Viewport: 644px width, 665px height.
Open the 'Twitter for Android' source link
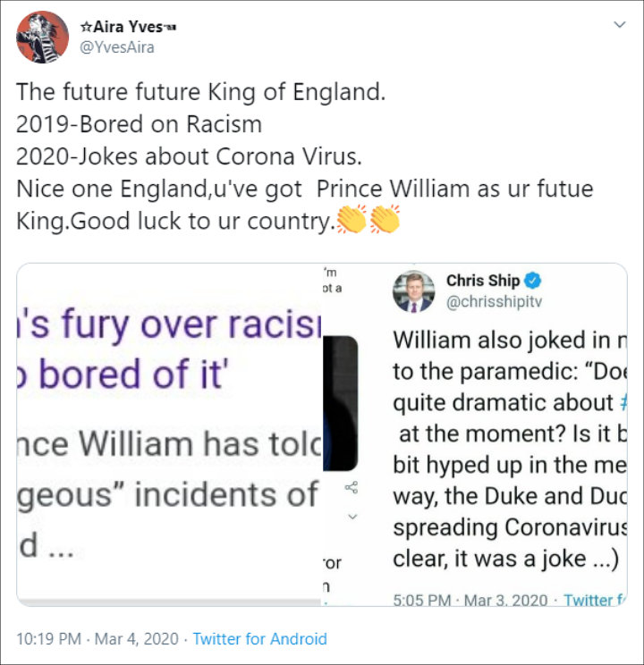tap(259, 639)
